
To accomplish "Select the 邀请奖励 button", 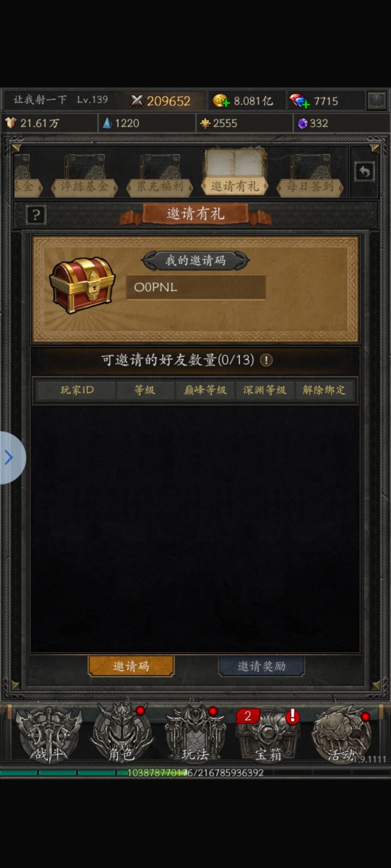I will [261, 666].
